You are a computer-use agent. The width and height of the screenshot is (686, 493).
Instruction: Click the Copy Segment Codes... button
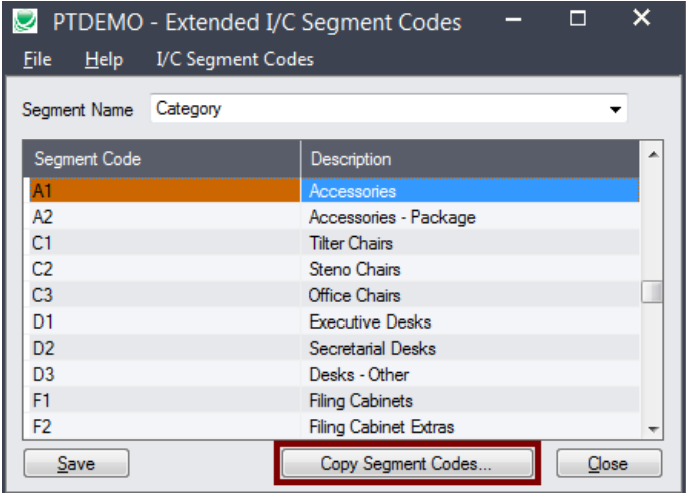pos(407,463)
